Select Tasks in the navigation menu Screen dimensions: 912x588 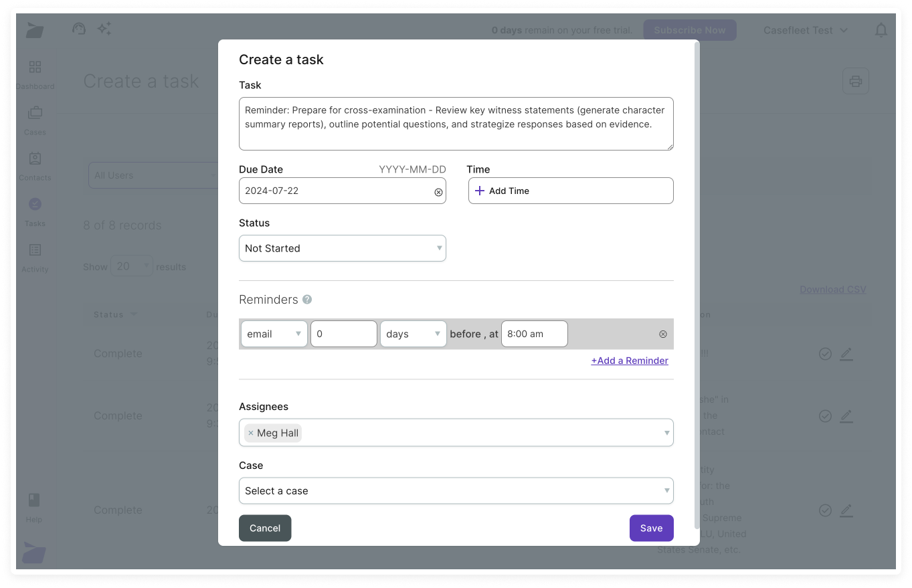tap(35, 211)
